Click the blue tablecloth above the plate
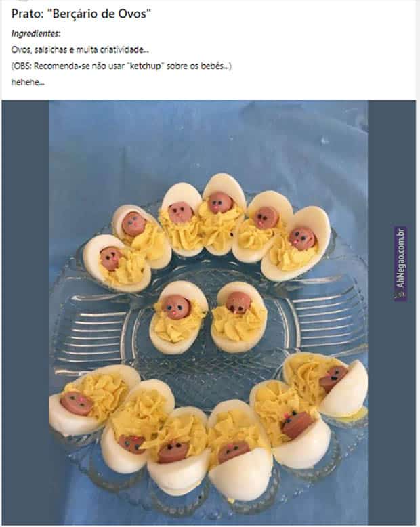This screenshot has width=420, height=527. pyautogui.click(x=209, y=138)
